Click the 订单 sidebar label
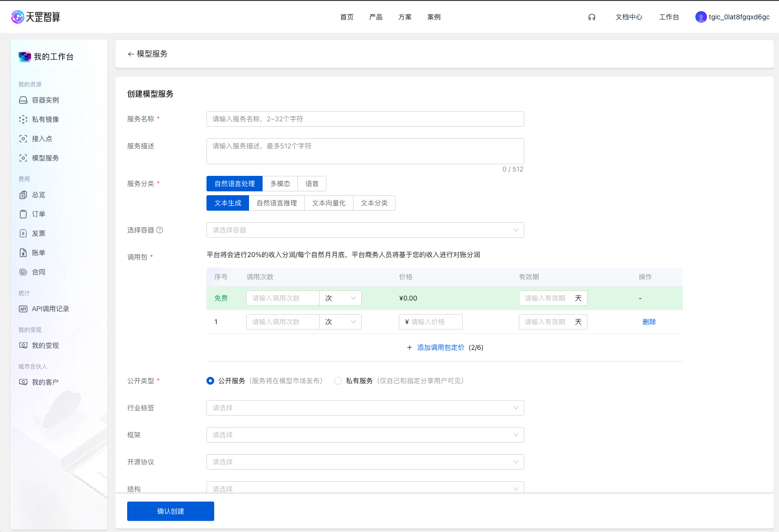The image size is (779, 532). [39, 214]
